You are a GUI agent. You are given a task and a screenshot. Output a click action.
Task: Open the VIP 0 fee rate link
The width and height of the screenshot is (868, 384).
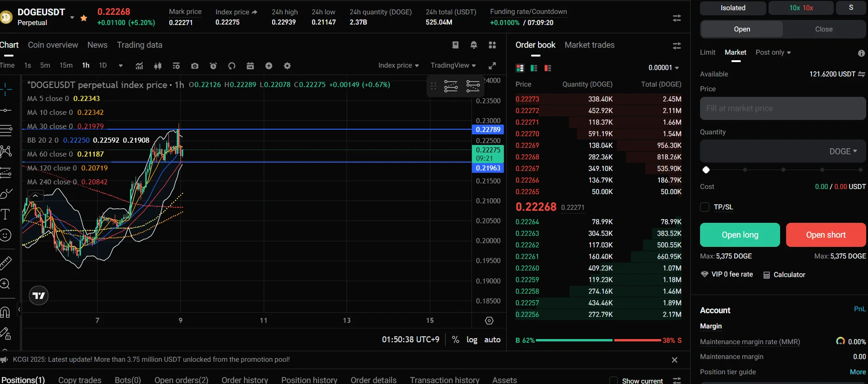coord(727,274)
